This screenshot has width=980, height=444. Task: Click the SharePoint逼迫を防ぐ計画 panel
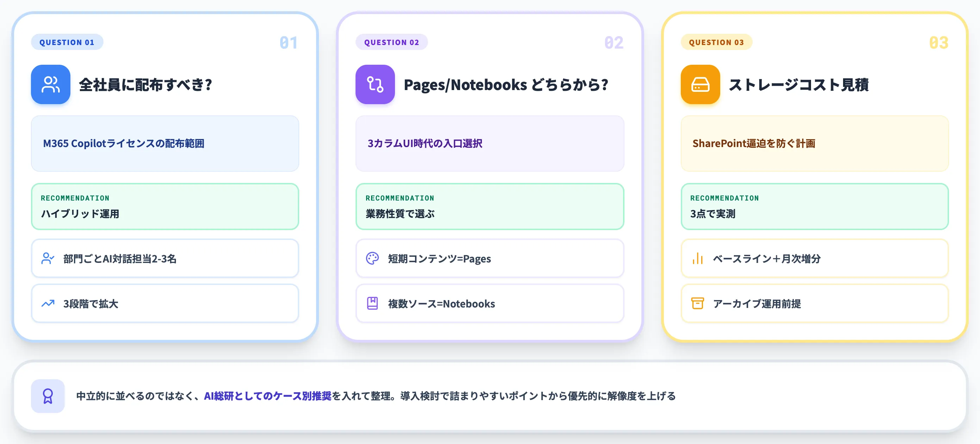pyautogui.click(x=815, y=143)
